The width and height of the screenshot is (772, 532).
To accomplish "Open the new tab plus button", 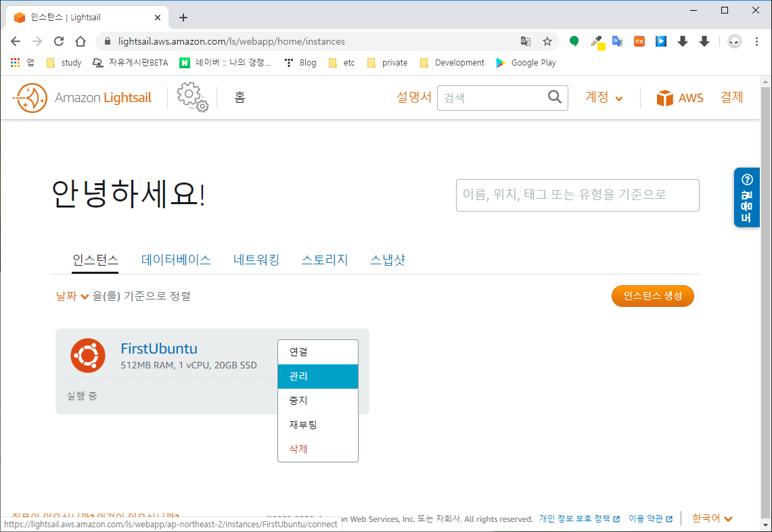I will pyautogui.click(x=183, y=18).
